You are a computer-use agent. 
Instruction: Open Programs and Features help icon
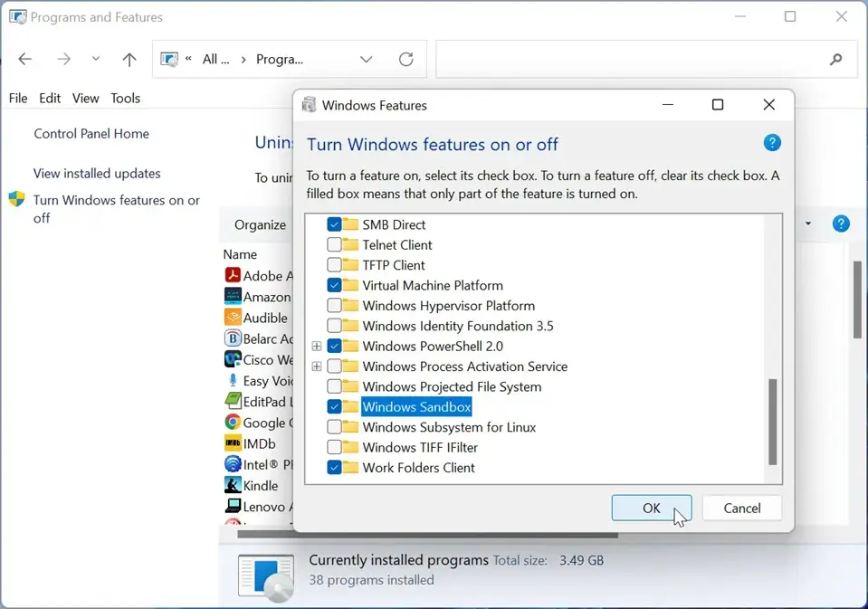tap(840, 224)
